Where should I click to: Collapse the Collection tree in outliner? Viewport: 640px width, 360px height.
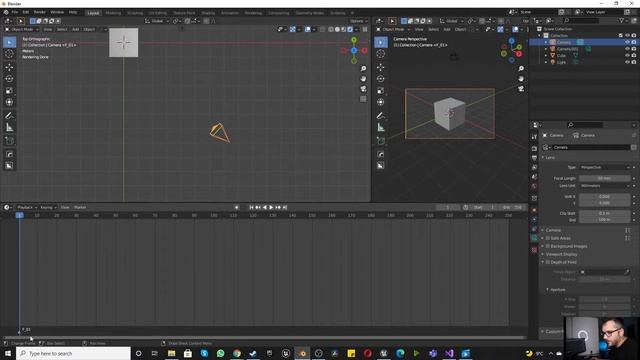coord(540,36)
